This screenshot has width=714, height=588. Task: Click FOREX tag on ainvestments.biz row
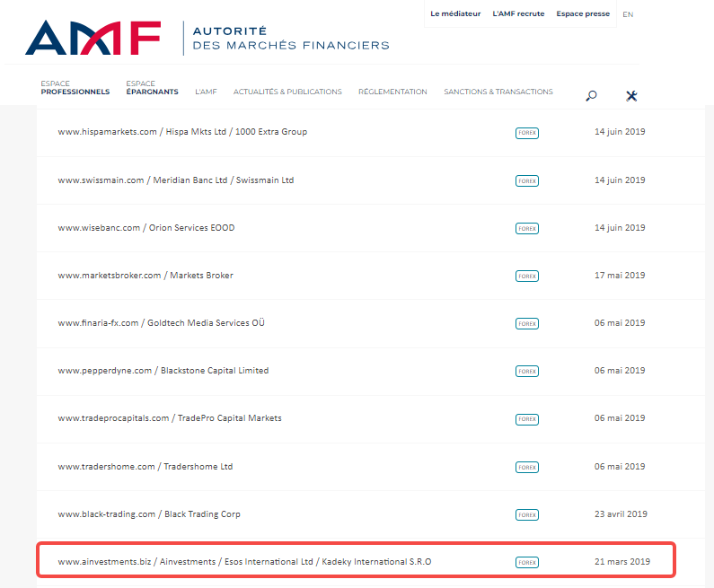[x=527, y=563]
